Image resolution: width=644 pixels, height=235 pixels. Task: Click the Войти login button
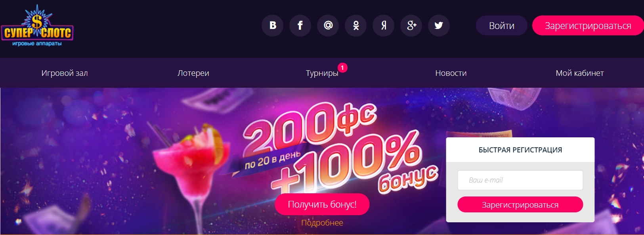click(502, 25)
